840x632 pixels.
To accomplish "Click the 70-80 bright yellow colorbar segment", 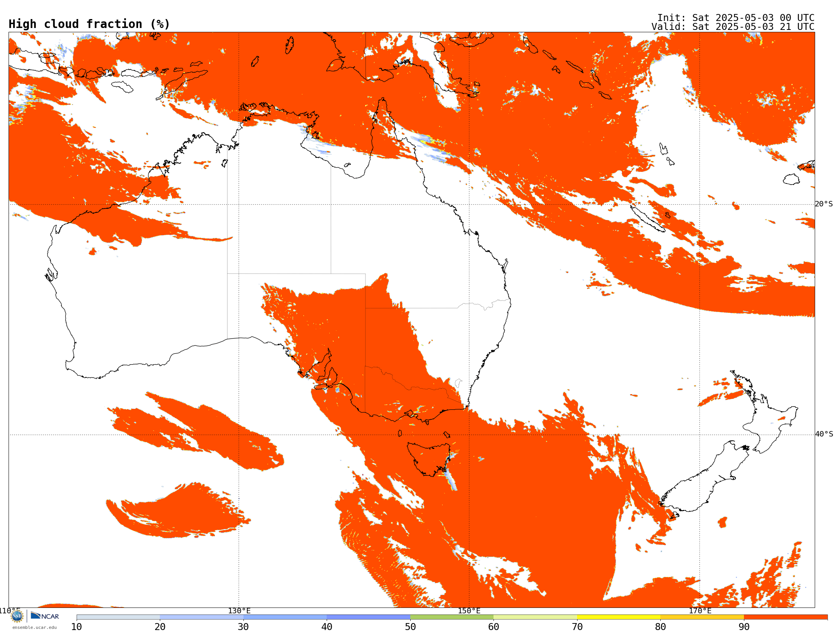I will tap(619, 617).
